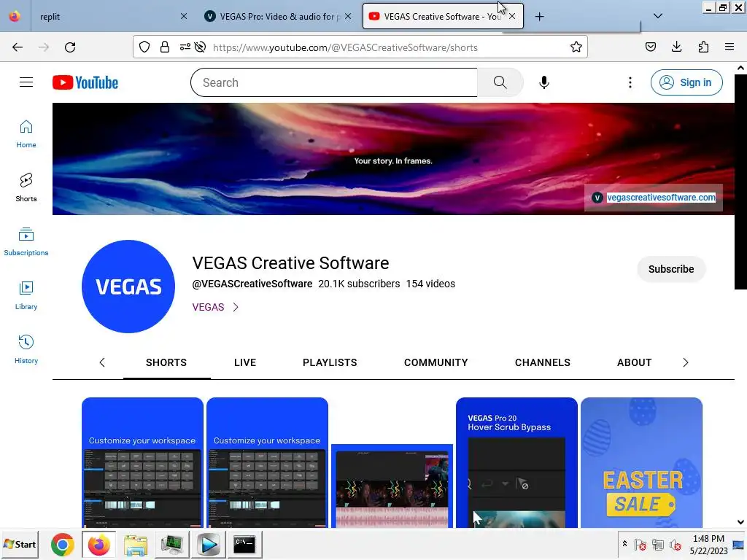This screenshot has width=747, height=560.
Task: Show hidden system tray icons
Action: [x=624, y=543]
